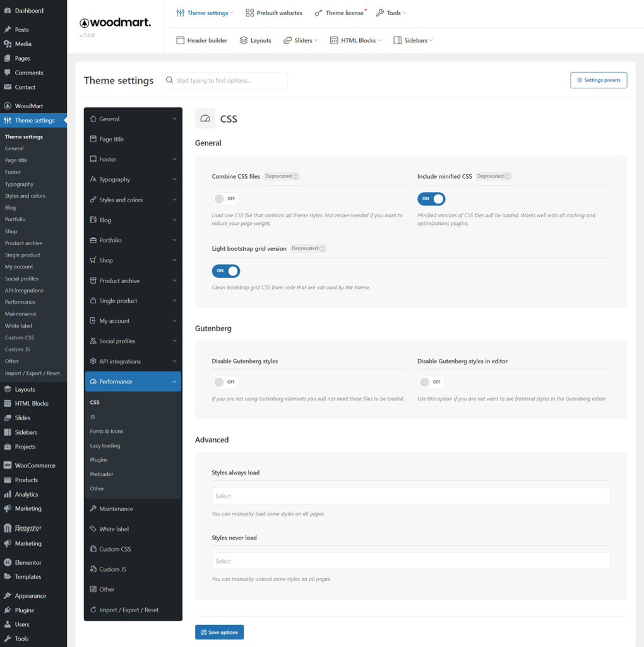
Task: Open Preloader subsection under Performance
Action: tap(102, 474)
